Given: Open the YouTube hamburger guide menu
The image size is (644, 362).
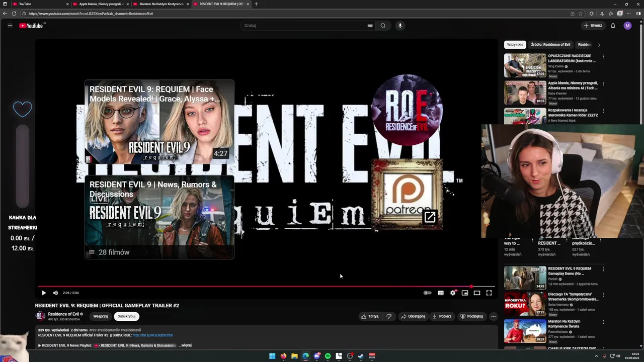Looking at the screenshot, I should coord(10,26).
